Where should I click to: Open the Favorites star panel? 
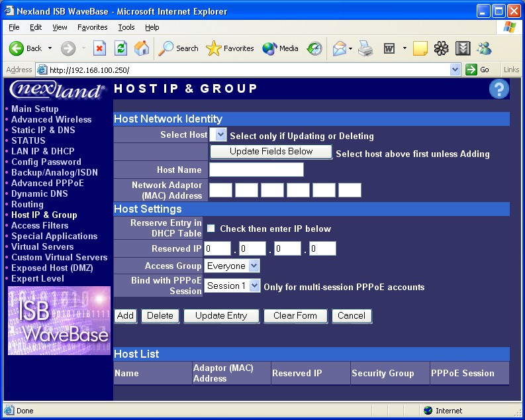[x=214, y=48]
